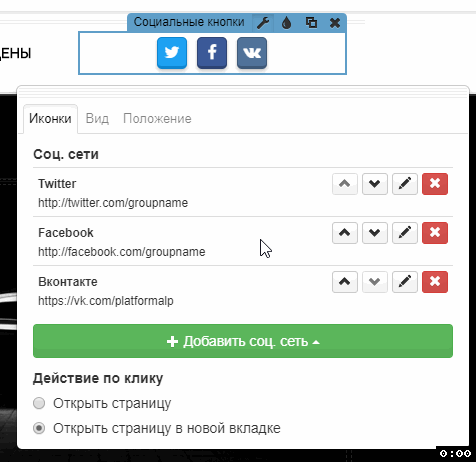476x462 pixels.
Task: Click the http://twitter.com/groupname URL text
Action: (x=113, y=203)
